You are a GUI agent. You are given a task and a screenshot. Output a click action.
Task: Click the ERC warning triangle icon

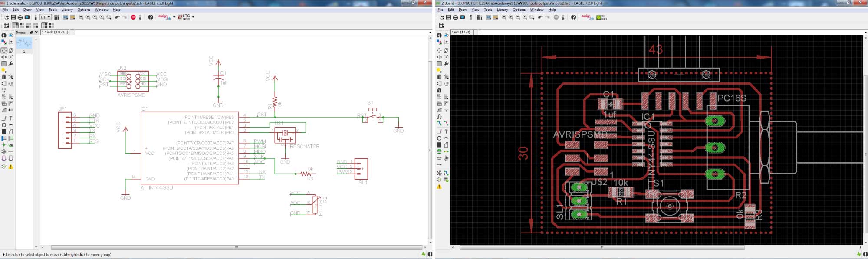[x=11, y=167]
